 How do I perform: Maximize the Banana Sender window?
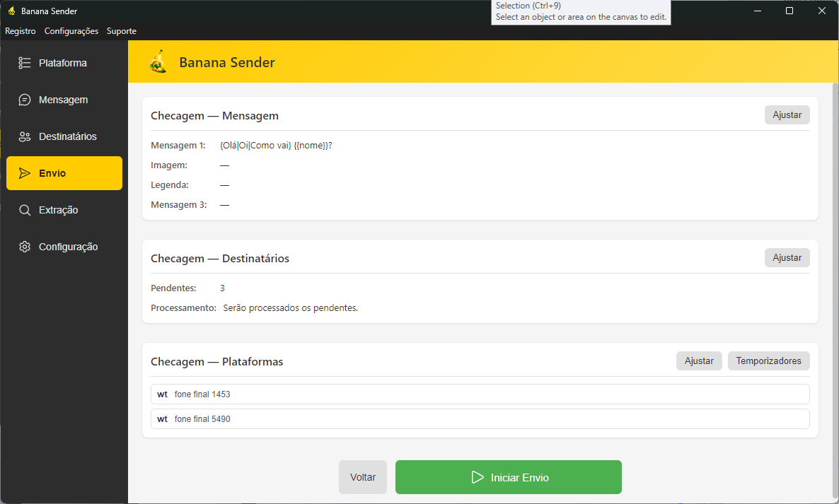[789, 11]
